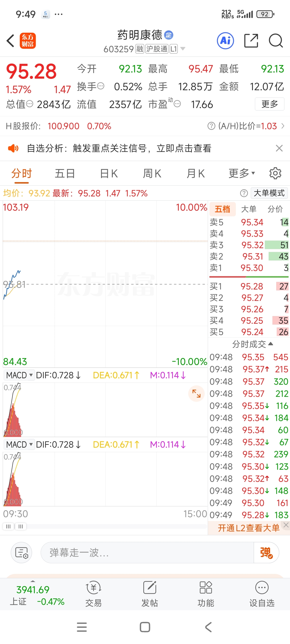Tap the 卖3 95.32 row
Image resolution: width=290 pixels, height=644 pixels.
[x=249, y=245]
